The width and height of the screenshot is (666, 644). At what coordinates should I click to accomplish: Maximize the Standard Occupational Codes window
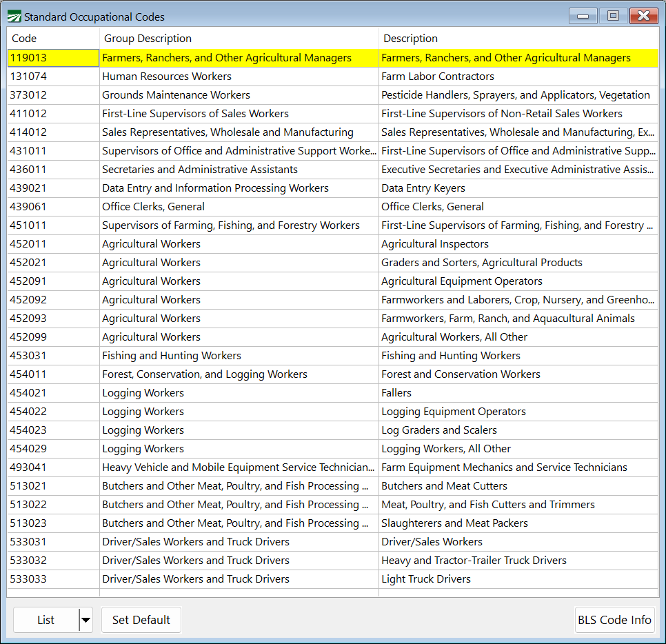coord(612,16)
